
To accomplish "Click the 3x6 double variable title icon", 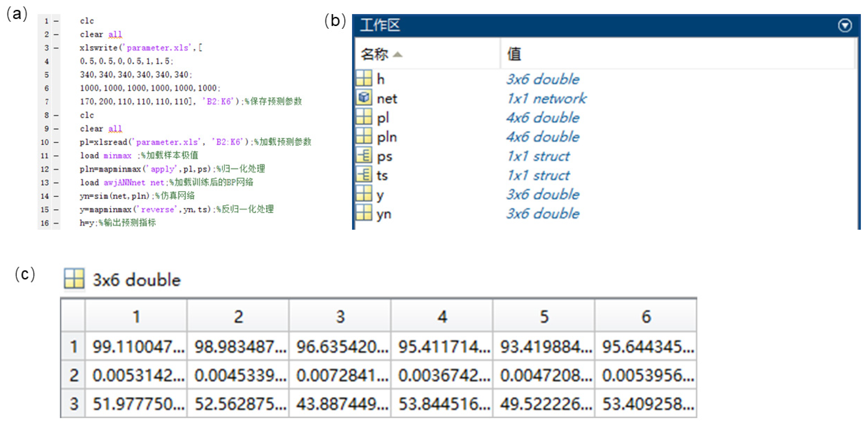I will 74,279.
